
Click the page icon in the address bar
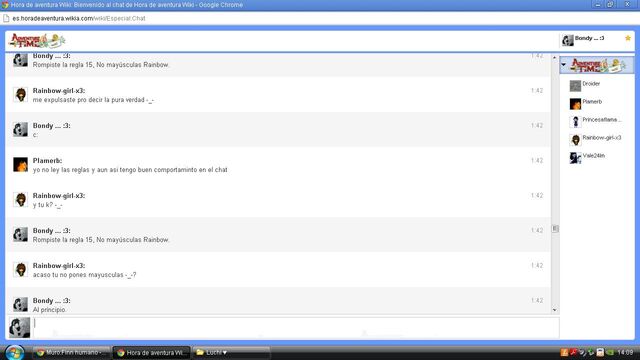[x=6, y=18]
